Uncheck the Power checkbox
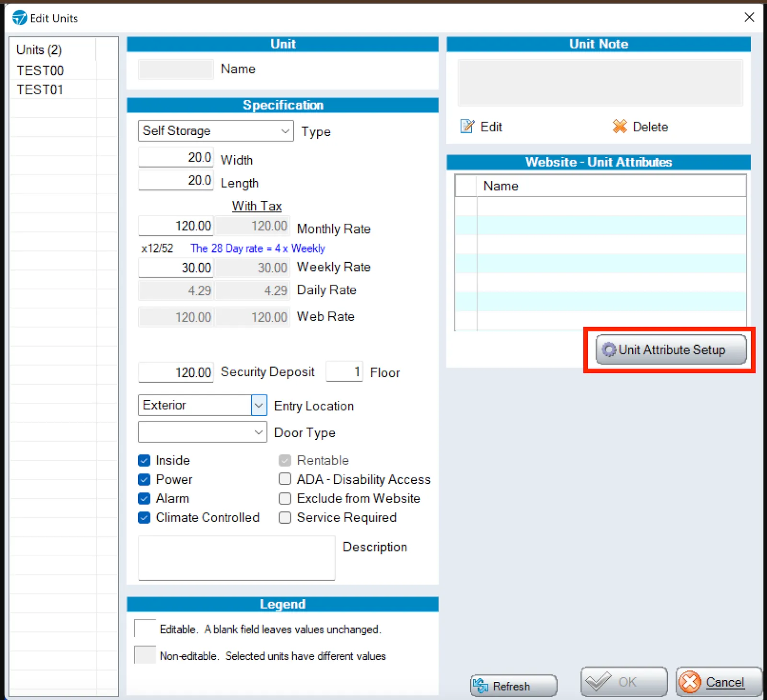 [144, 479]
